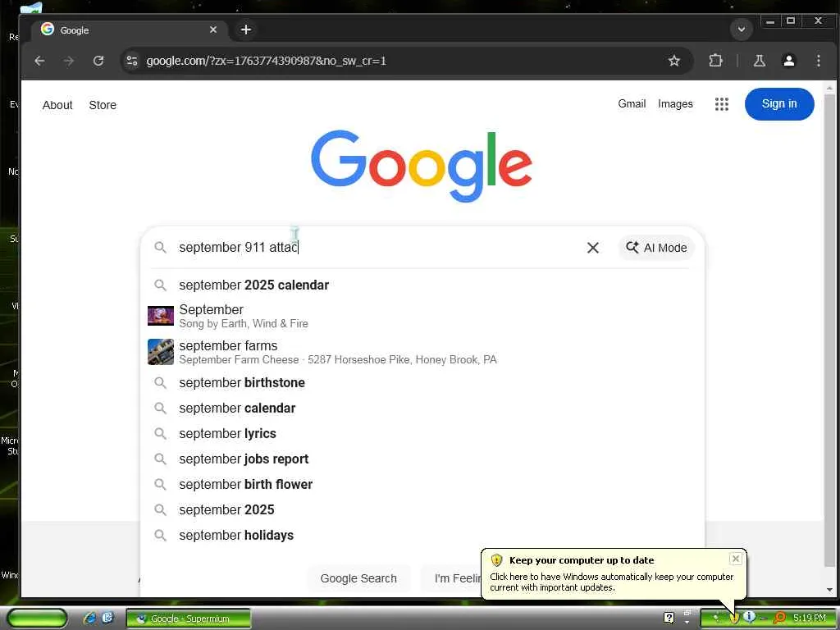Close the Google tab

[x=213, y=30]
